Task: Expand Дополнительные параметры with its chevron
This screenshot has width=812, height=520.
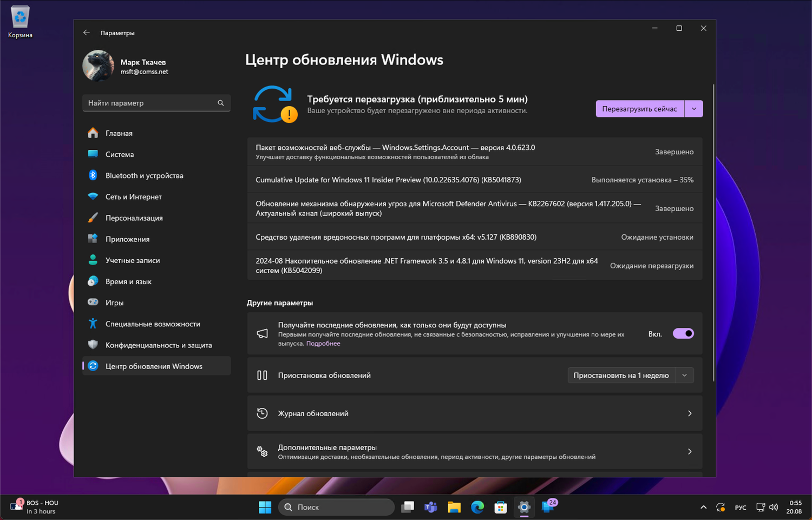Action: 690,451
